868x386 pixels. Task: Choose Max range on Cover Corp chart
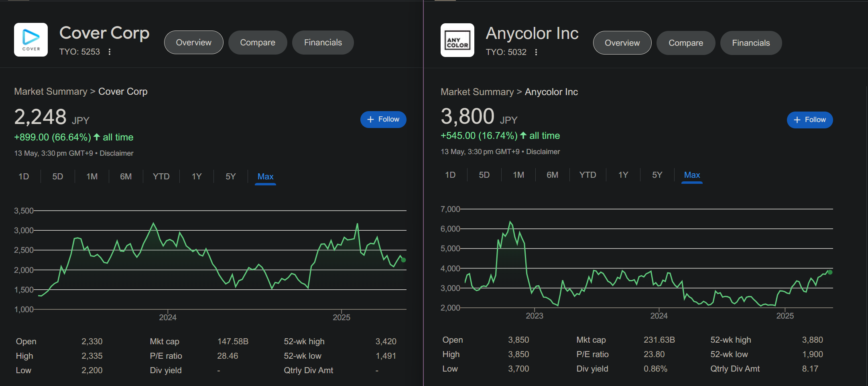[265, 177]
